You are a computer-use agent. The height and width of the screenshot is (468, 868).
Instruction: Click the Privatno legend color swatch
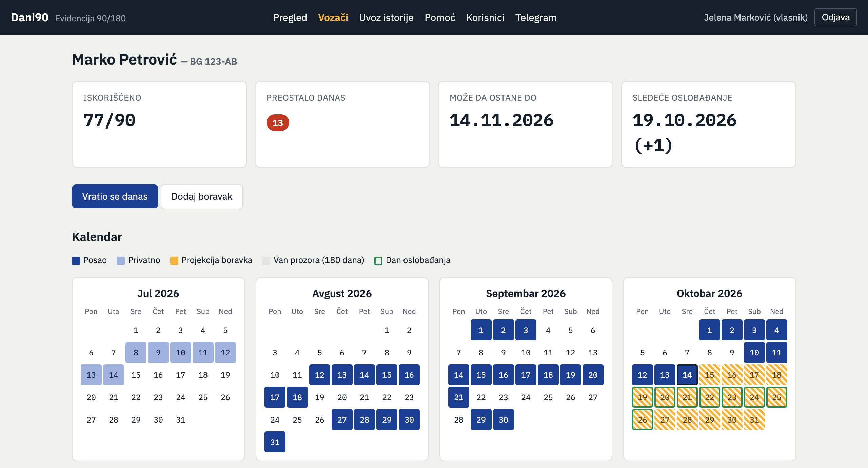[x=121, y=260]
